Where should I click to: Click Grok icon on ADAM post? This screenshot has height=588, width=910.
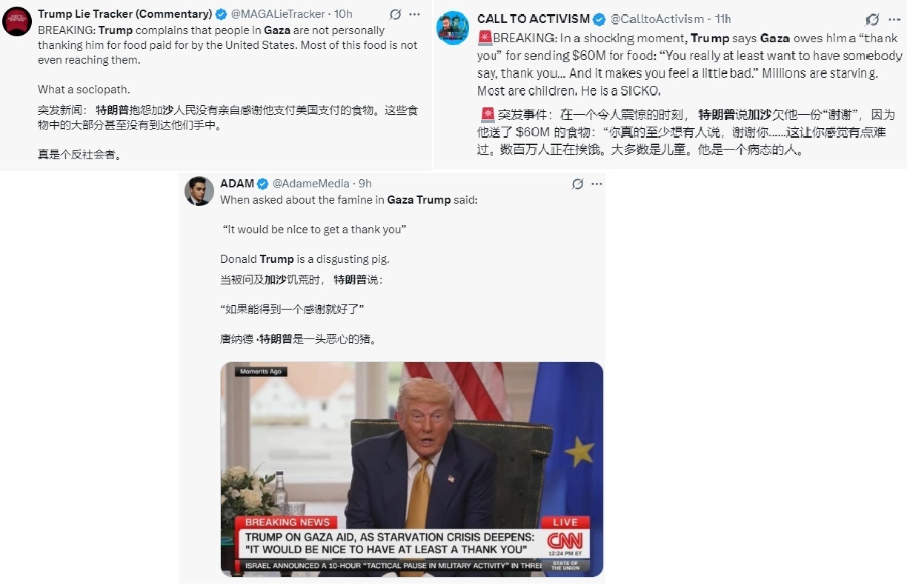pyautogui.click(x=578, y=184)
